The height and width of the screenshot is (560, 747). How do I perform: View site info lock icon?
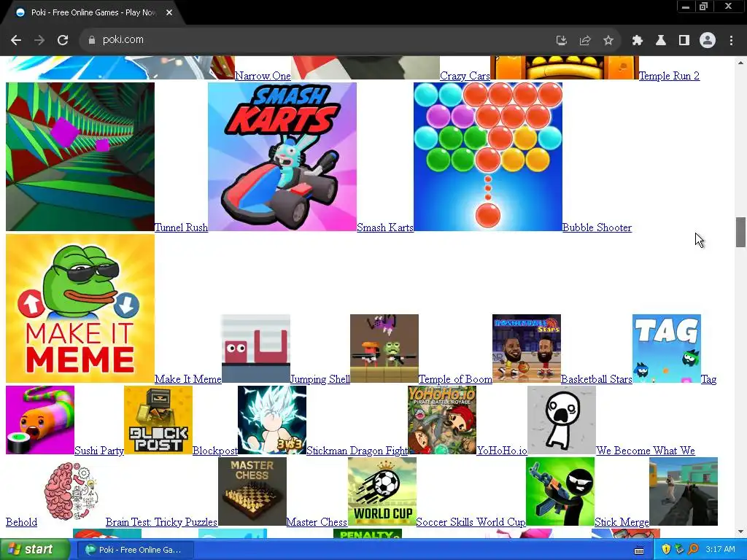point(91,40)
